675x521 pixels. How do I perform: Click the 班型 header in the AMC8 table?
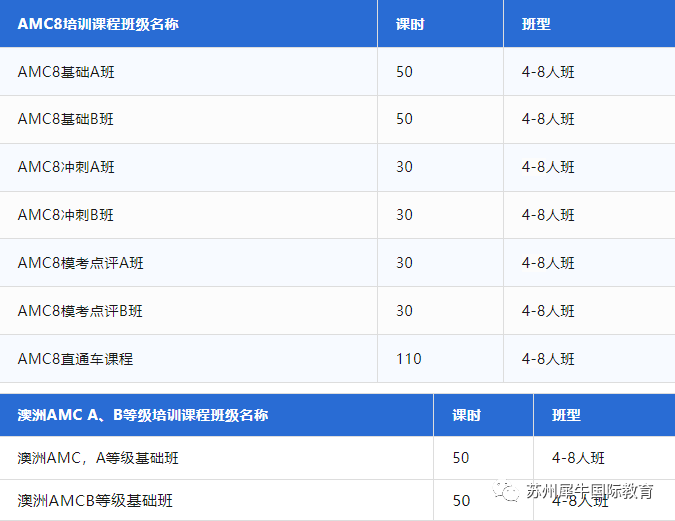(x=536, y=24)
